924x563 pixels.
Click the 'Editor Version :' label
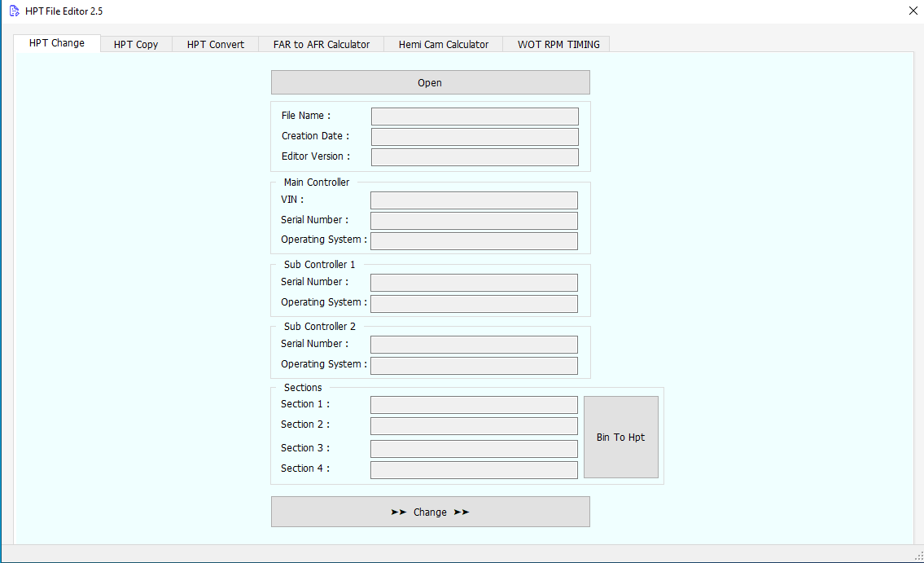316,156
